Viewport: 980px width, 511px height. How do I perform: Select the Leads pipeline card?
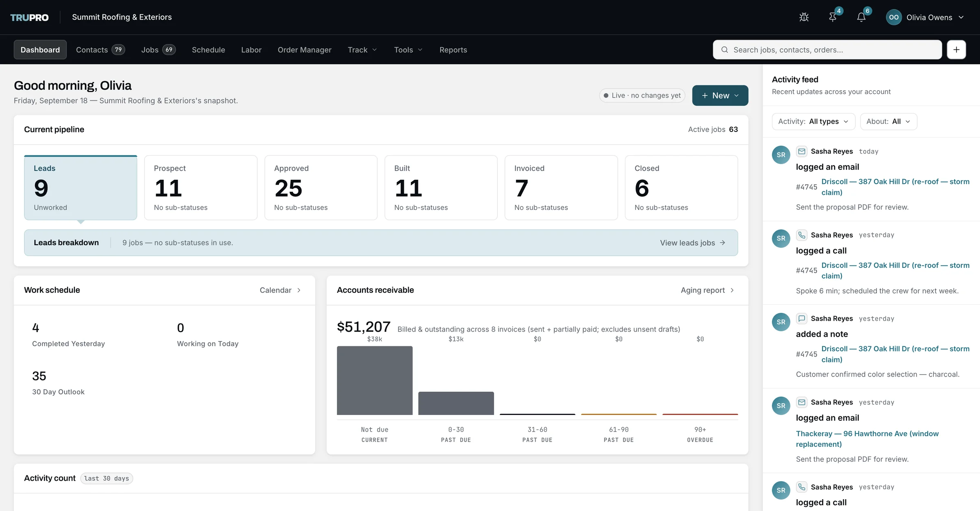click(80, 187)
